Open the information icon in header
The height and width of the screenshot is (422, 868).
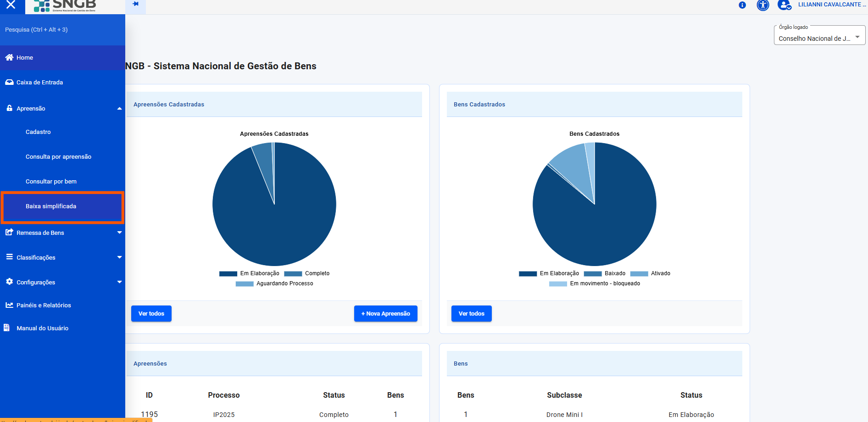point(742,5)
